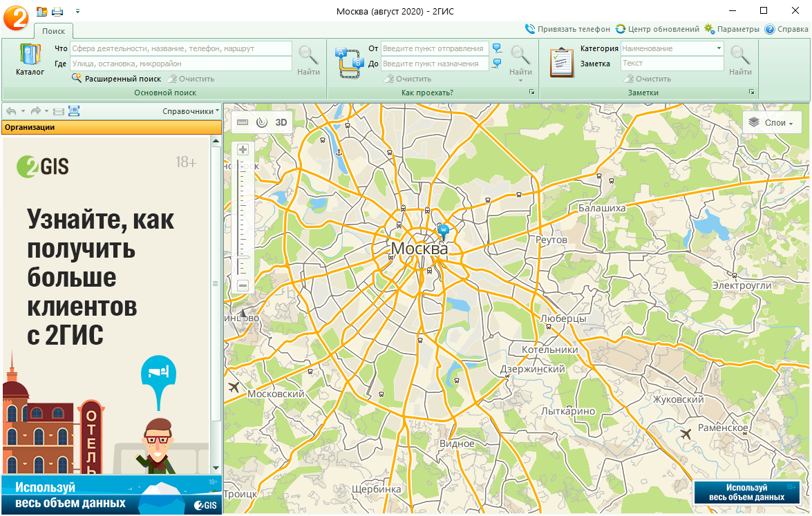Click the map rotation compass icon
The width and height of the screenshot is (812, 516).
coord(261,122)
